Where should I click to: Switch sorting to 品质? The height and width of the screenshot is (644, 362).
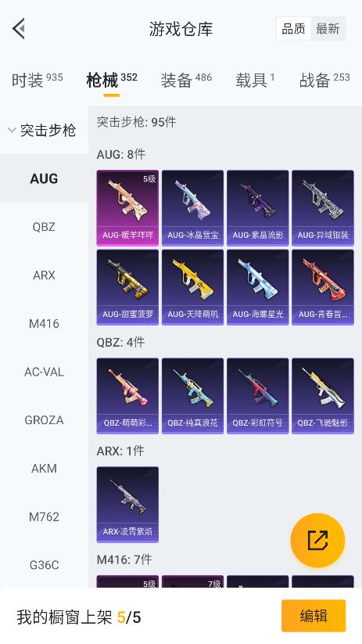(293, 29)
